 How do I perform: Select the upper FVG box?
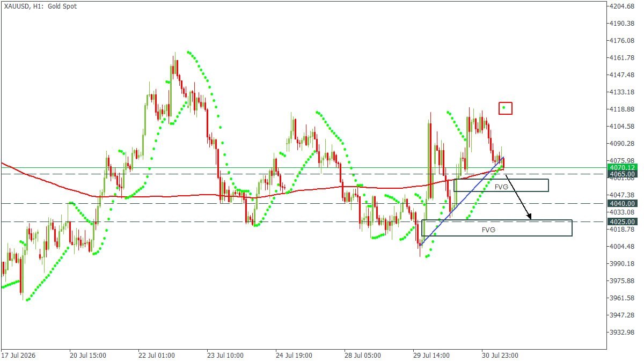(501, 185)
